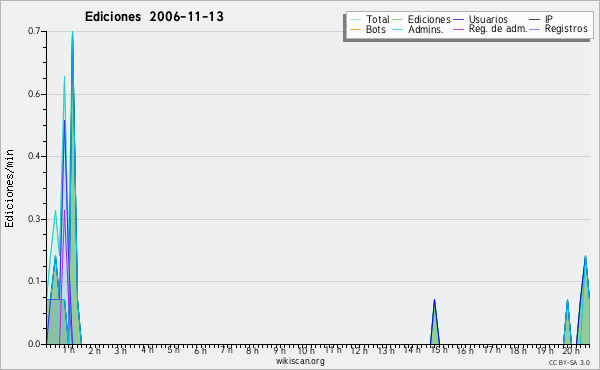Click the y-axis label 'Ediciones/min'
The width and height of the screenshot is (600, 370).
point(9,188)
